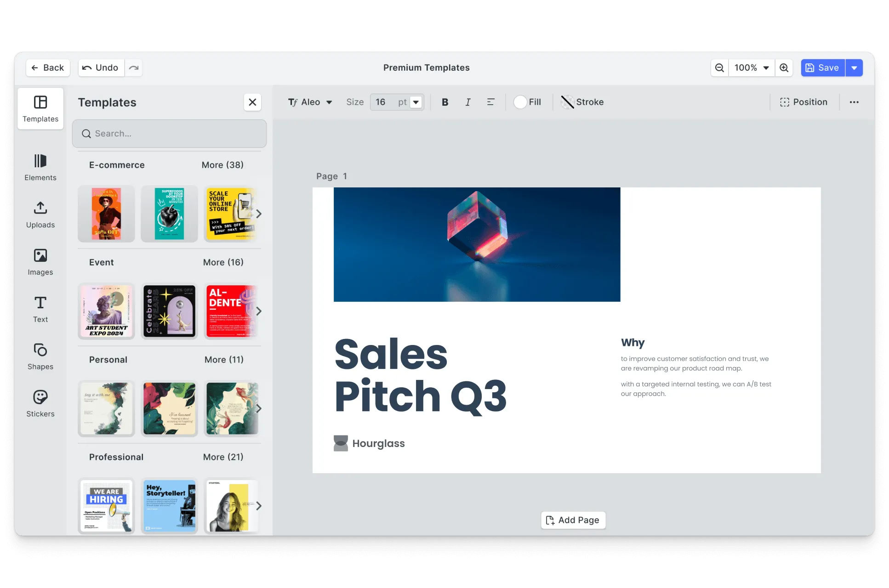Select the Hourglass brand text

tap(378, 443)
